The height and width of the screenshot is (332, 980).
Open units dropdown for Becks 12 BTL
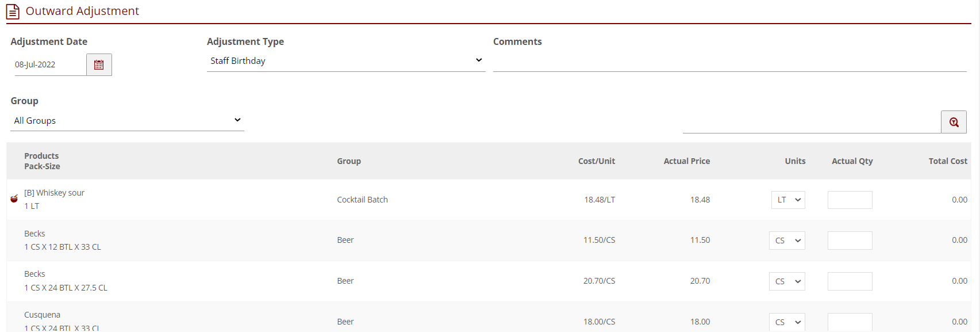click(787, 241)
